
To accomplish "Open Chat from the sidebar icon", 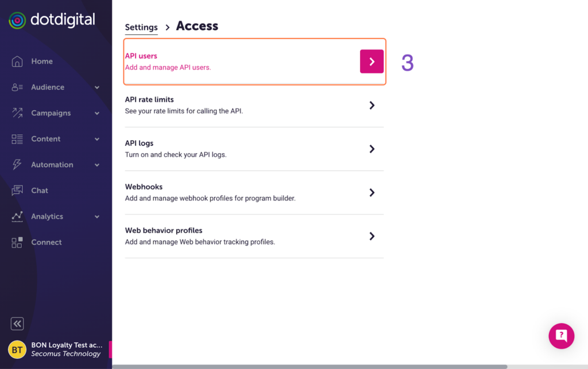I will 17,191.
